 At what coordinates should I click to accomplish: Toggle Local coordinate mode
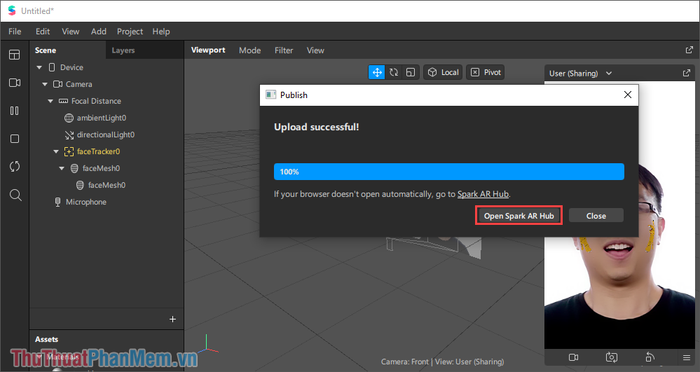443,72
